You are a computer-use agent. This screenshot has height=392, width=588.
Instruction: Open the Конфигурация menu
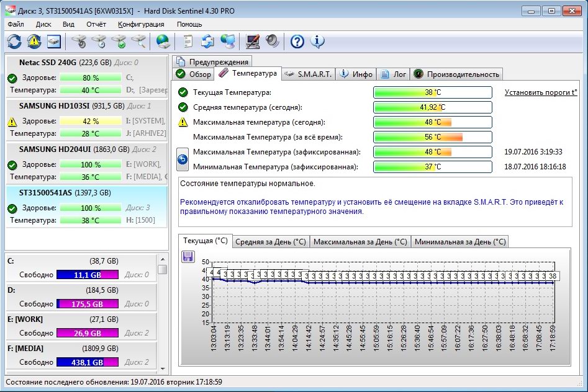pos(141,24)
